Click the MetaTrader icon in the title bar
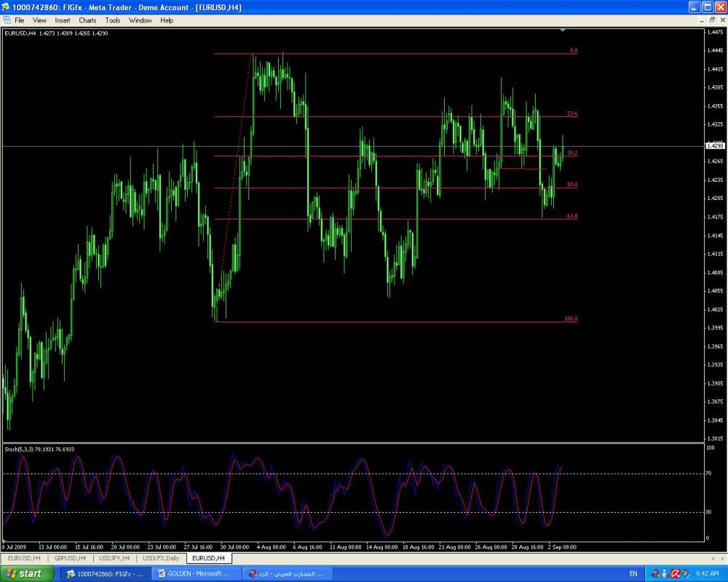The width and height of the screenshot is (728, 582). pyautogui.click(x=6, y=7)
